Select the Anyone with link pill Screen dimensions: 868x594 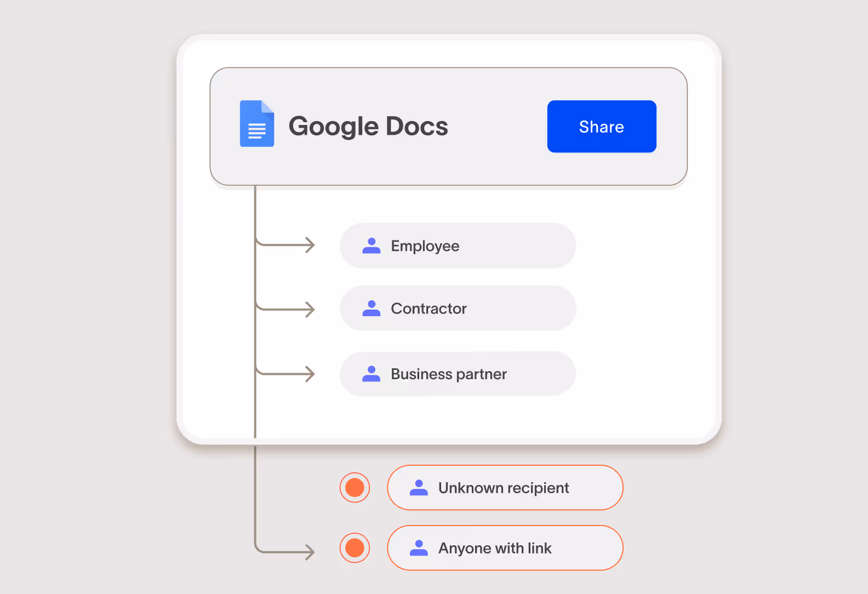[x=505, y=548]
